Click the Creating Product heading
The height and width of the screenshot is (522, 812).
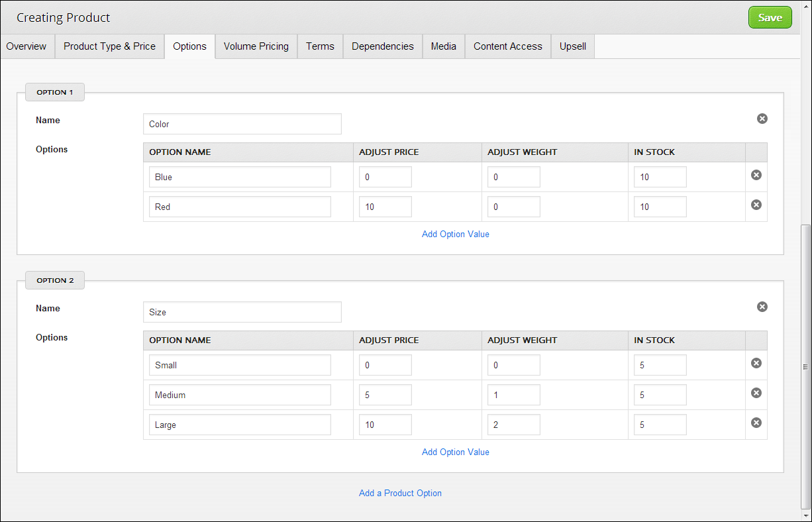tap(64, 18)
